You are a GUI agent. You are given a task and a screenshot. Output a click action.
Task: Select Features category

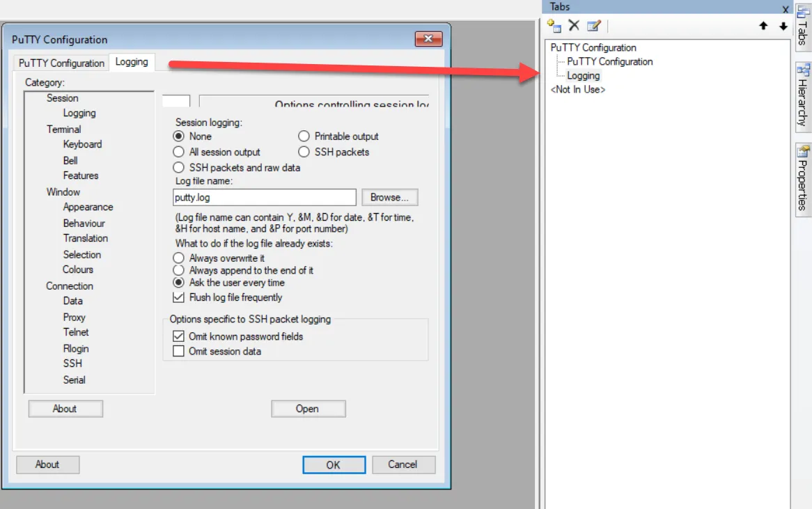point(80,175)
